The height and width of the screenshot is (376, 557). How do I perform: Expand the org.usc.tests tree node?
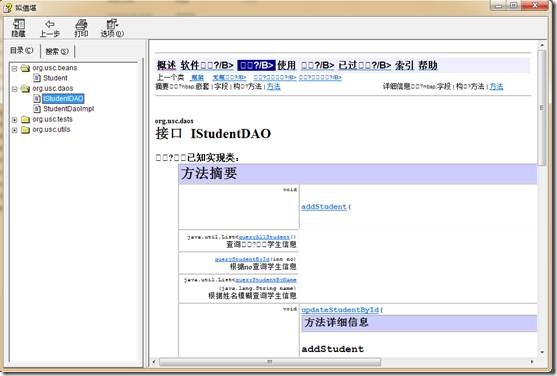pyautogui.click(x=14, y=120)
